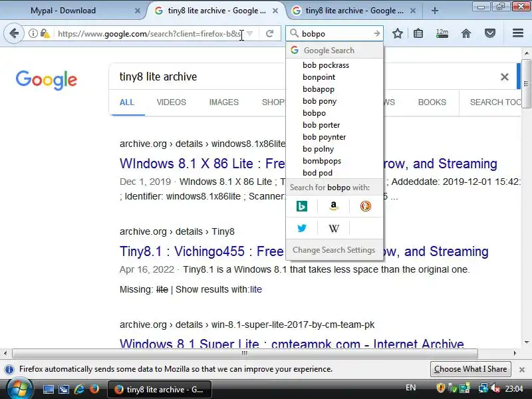This screenshot has height=399, width=532.
Task: Open the Firefox hamburger menu
Action: [518, 33]
